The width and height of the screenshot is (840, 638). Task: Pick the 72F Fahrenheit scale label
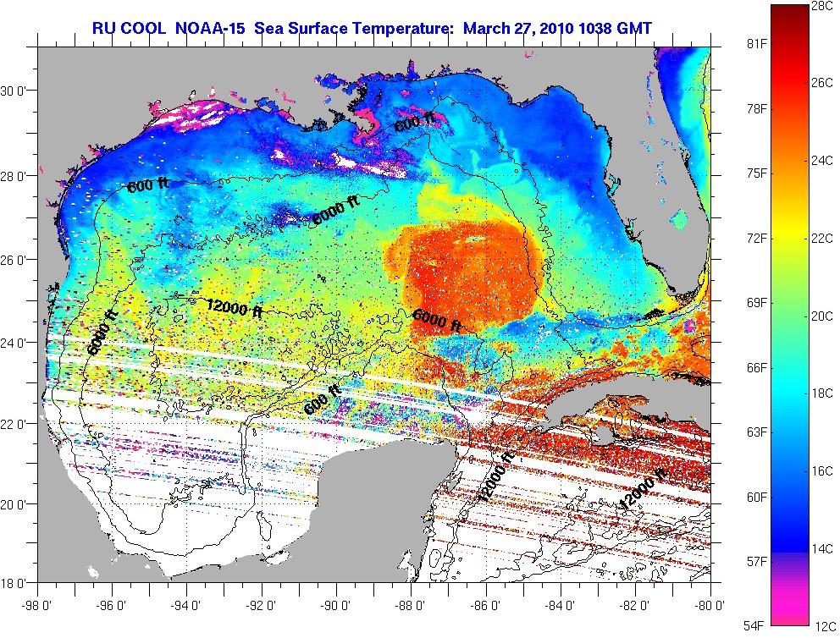pos(757,238)
